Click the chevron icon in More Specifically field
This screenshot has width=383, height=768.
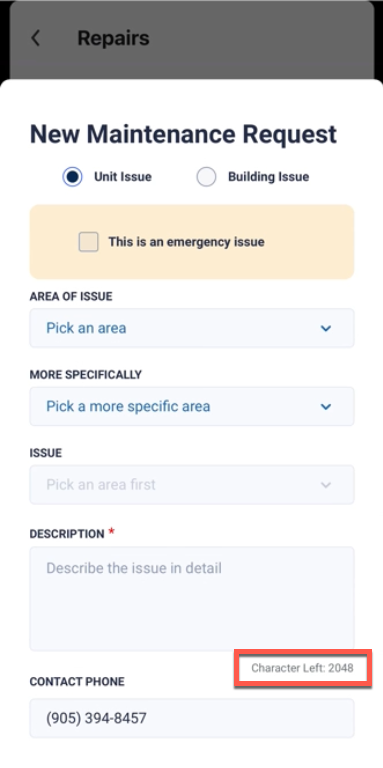(326, 407)
